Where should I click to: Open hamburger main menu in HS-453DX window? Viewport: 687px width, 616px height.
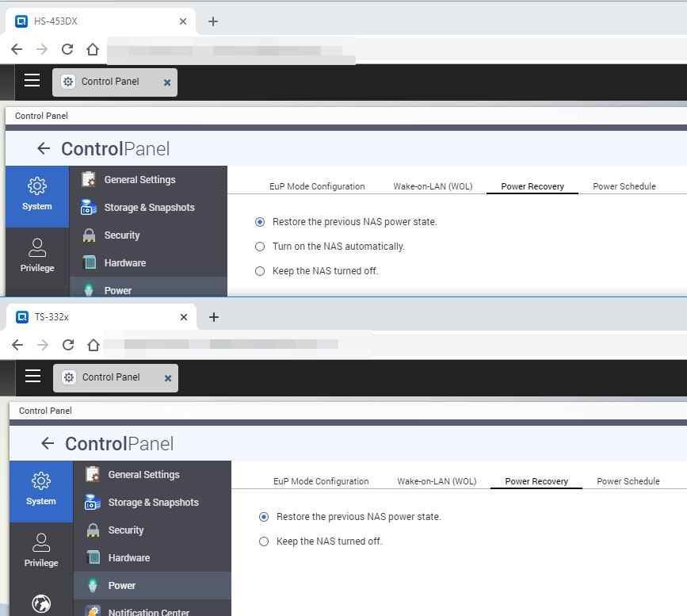coord(32,80)
